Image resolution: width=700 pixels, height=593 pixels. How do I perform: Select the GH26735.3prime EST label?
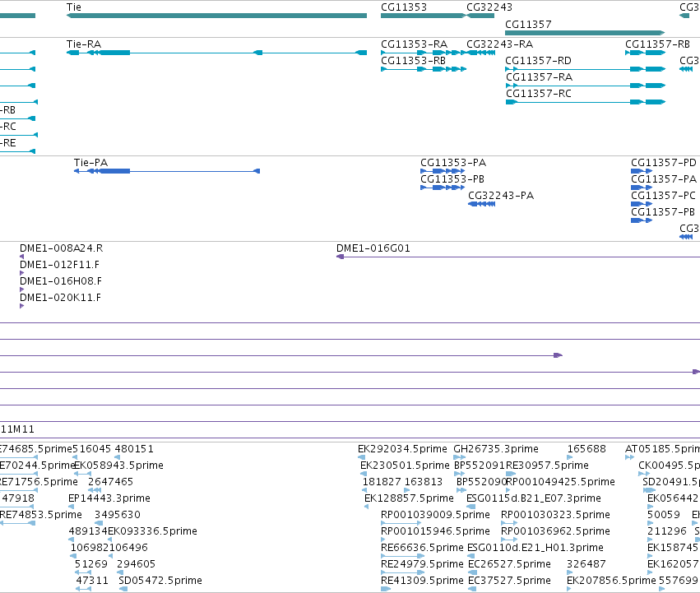[495, 449]
